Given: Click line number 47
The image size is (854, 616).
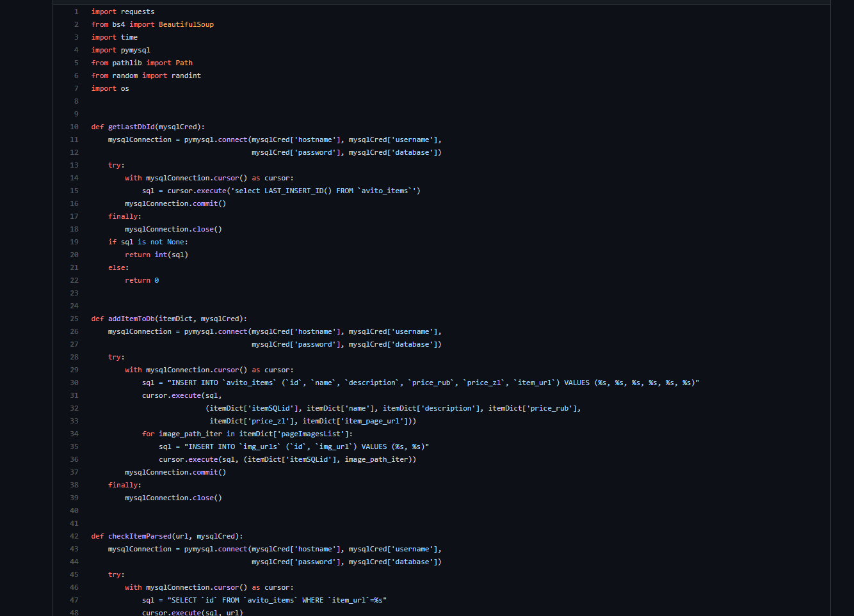Looking at the screenshot, I should tap(74, 600).
